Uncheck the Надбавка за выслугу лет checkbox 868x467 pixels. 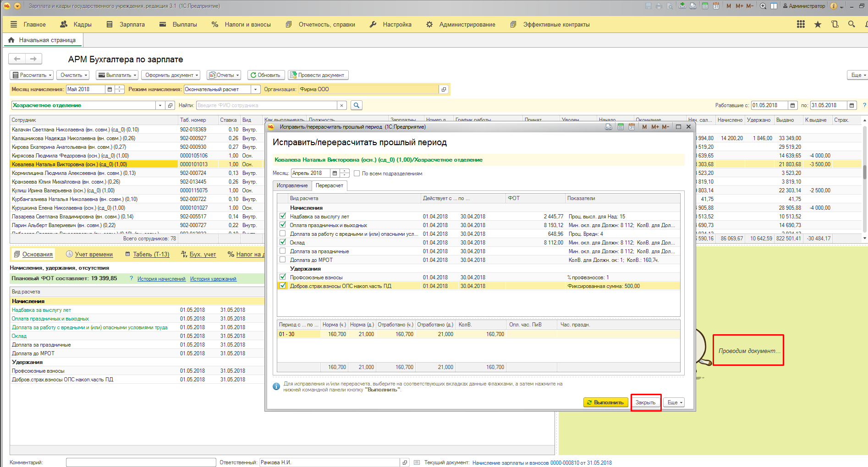tap(283, 216)
